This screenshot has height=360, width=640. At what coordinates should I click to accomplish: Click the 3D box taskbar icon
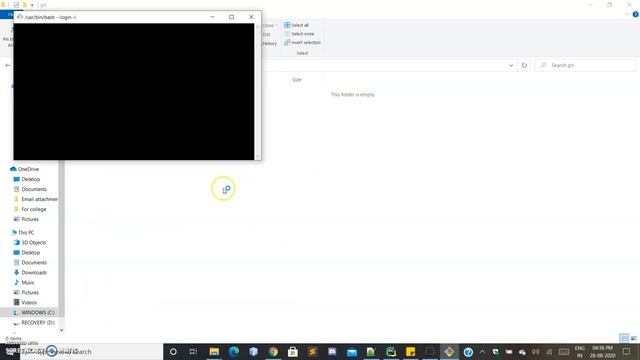(x=253, y=351)
